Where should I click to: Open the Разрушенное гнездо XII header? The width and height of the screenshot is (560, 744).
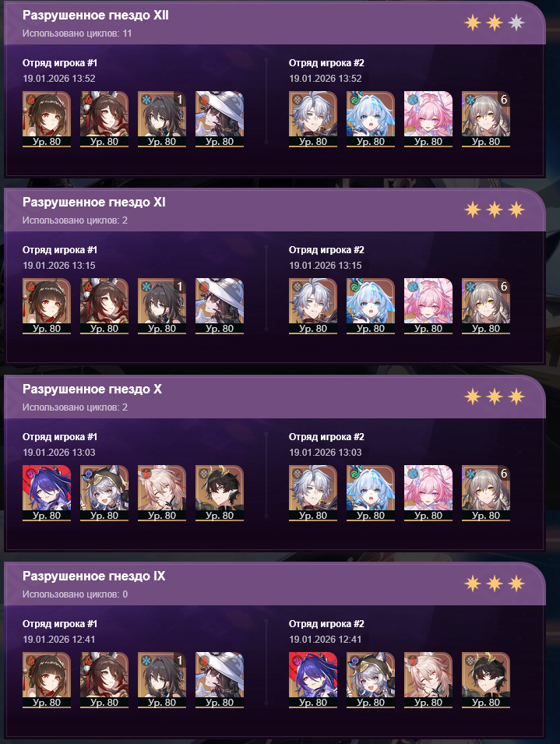click(274, 23)
